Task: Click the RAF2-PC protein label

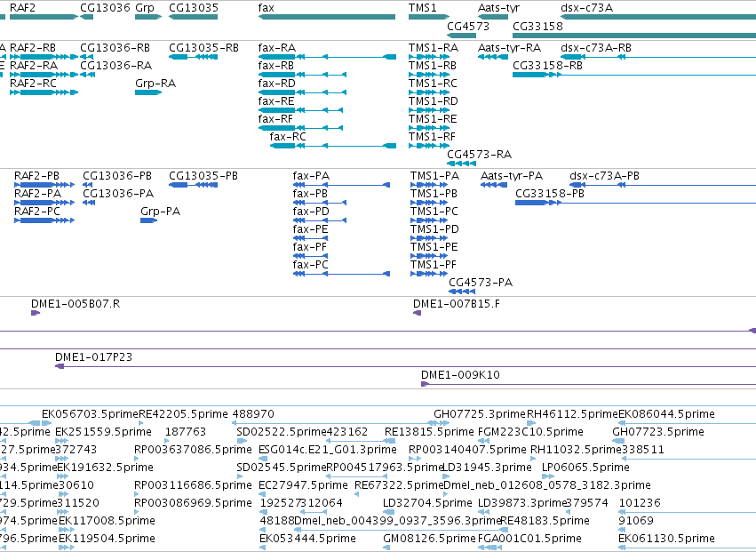Action: pos(37,211)
